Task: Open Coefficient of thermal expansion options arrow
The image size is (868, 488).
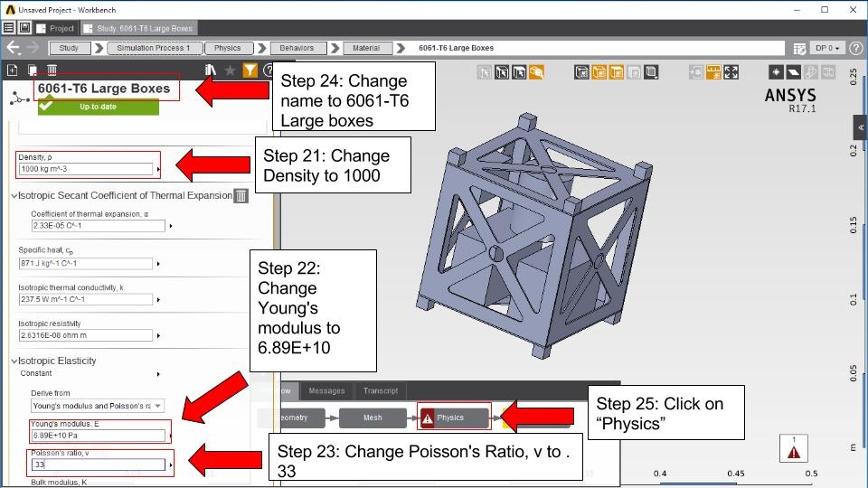Action: pyautogui.click(x=171, y=226)
